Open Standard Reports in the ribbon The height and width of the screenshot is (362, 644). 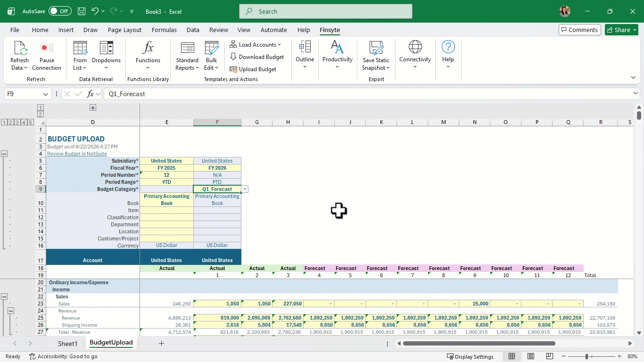(187, 56)
